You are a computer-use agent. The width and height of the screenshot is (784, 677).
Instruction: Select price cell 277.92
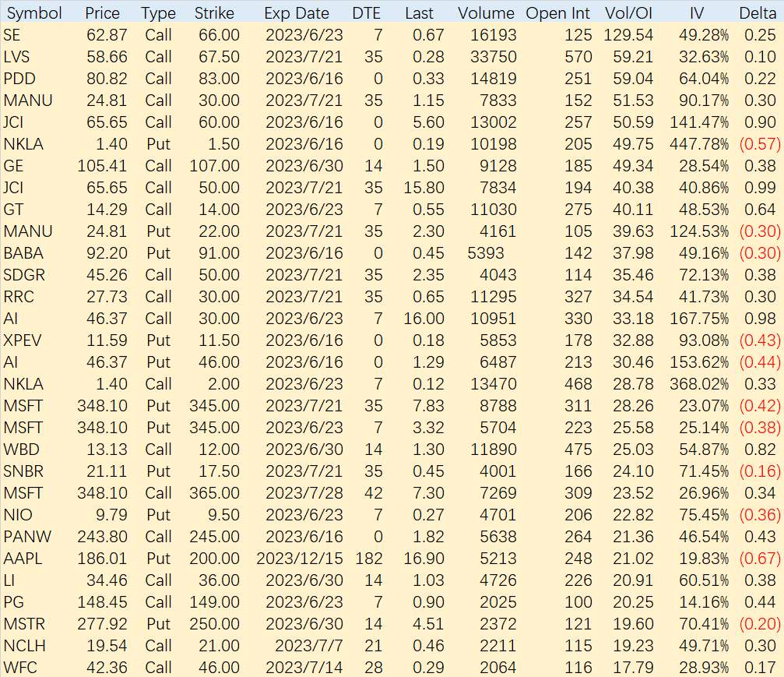(x=103, y=624)
